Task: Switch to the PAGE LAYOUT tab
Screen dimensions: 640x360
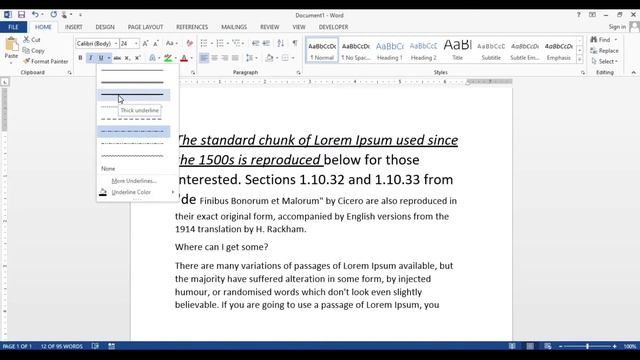Action: (x=145, y=27)
